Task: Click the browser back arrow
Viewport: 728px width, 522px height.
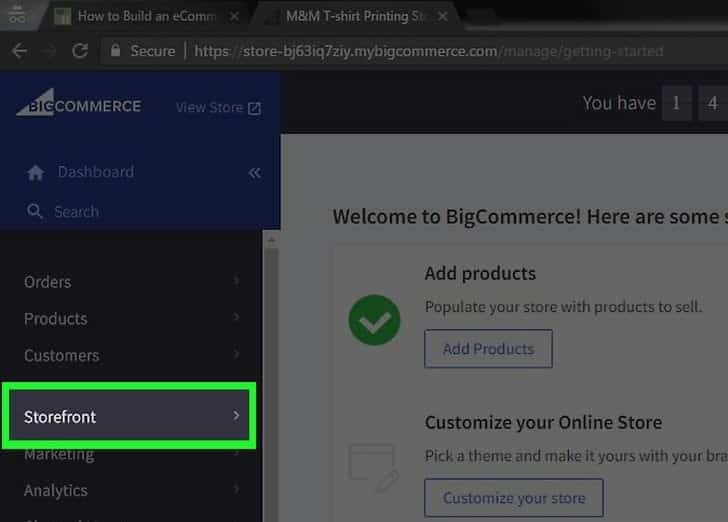Action: (19, 51)
